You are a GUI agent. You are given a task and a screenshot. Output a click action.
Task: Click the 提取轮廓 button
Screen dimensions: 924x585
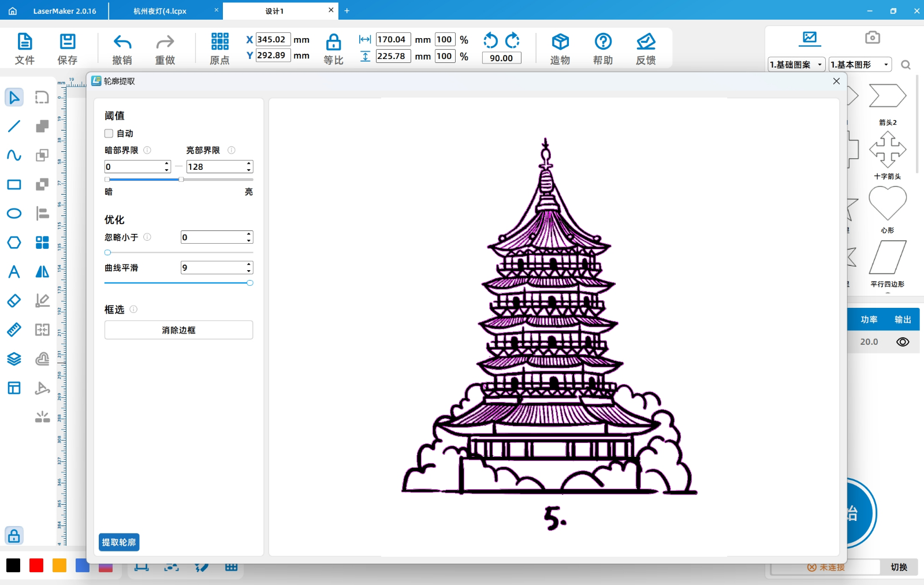click(118, 542)
